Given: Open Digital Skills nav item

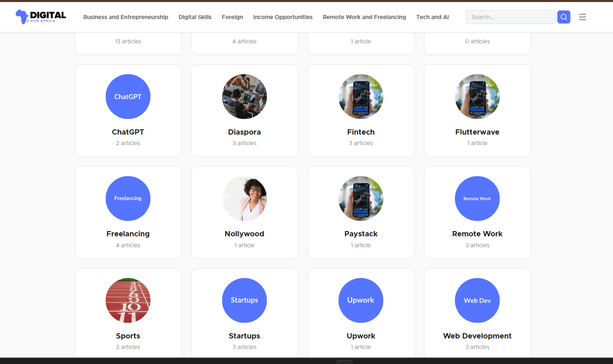Looking at the screenshot, I should tap(195, 17).
